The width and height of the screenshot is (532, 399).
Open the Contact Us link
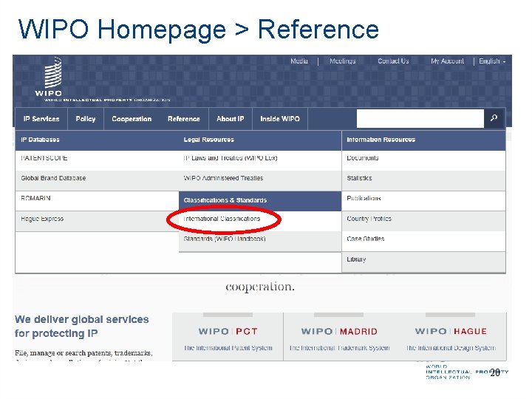(393, 61)
